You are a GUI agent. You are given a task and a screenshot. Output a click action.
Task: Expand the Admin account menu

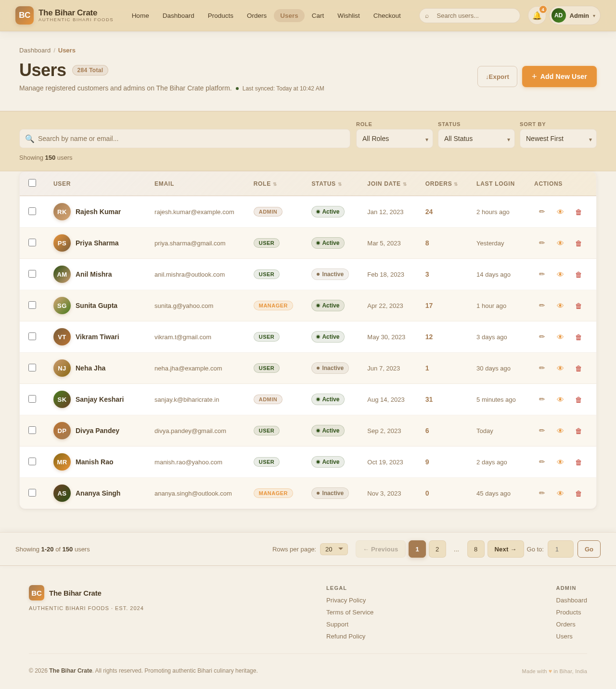(x=575, y=15)
